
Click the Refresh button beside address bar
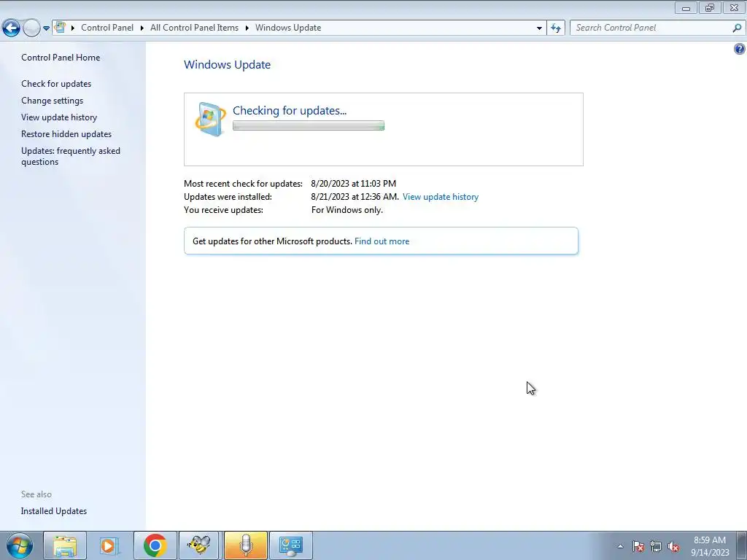555,28
